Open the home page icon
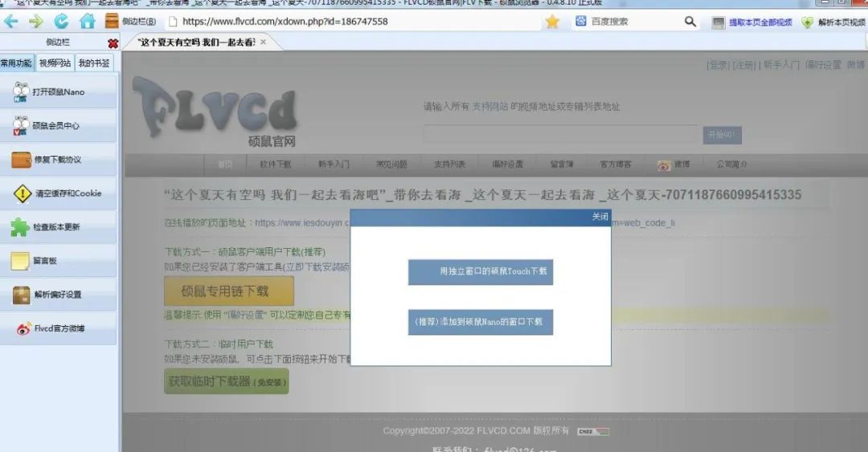 pos(87,22)
